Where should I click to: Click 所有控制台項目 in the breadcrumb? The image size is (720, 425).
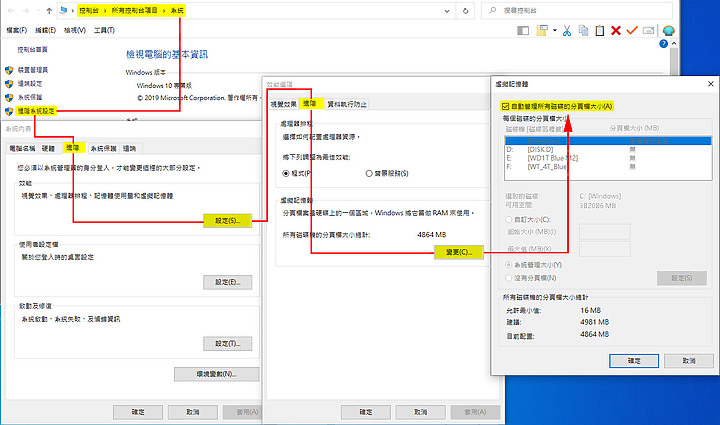point(135,11)
